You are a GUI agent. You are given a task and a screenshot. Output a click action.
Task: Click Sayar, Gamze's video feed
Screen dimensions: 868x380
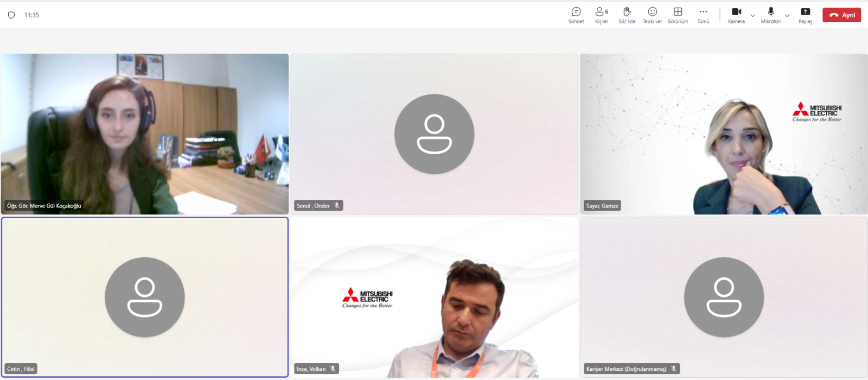coord(724,134)
